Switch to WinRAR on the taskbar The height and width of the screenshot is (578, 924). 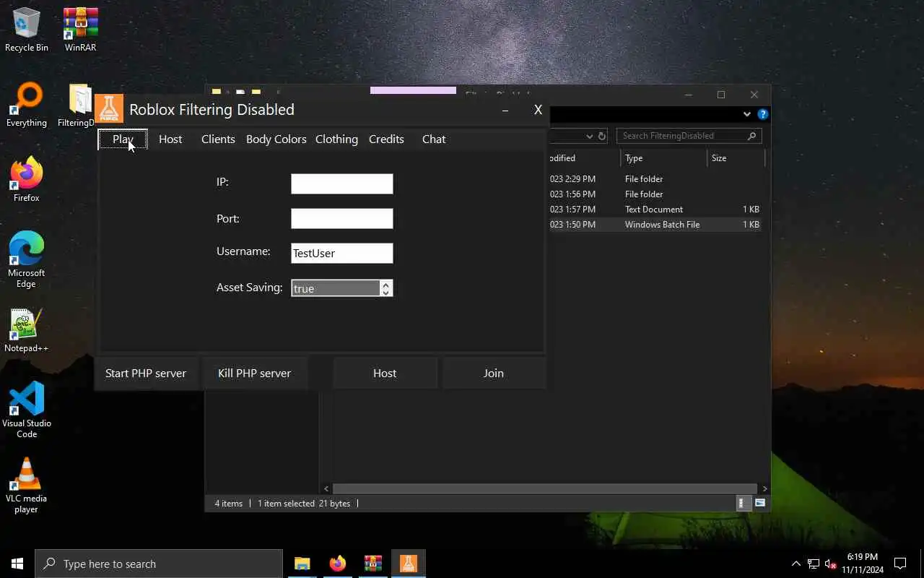pos(372,564)
